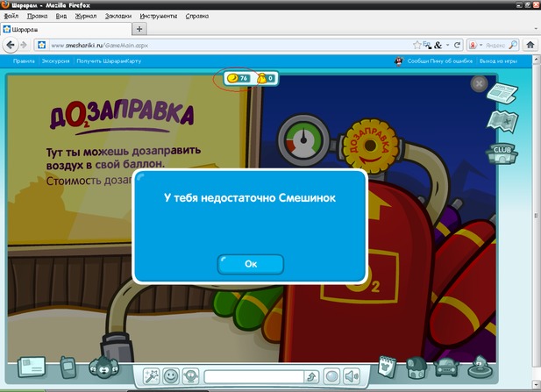Click Сообщи Пину об ошибке link
This screenshot has height=392, width=541.
pos(440,61)
